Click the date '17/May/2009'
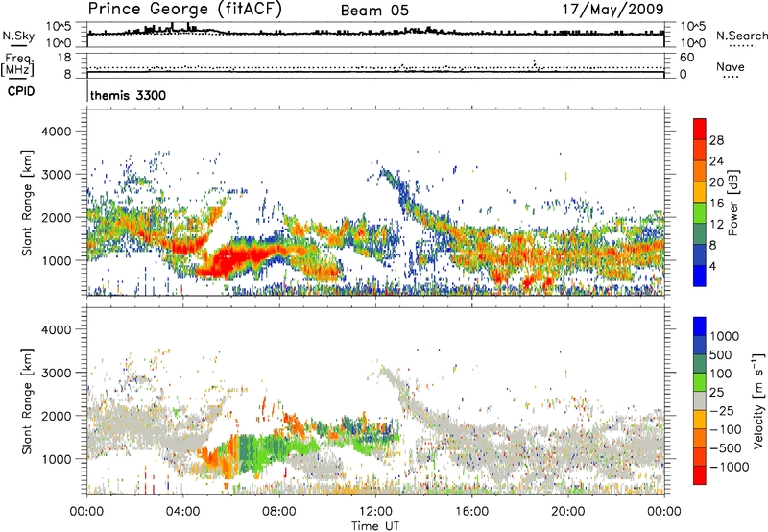The height and width of the screenshot is (532, 768). coord(613,10)
